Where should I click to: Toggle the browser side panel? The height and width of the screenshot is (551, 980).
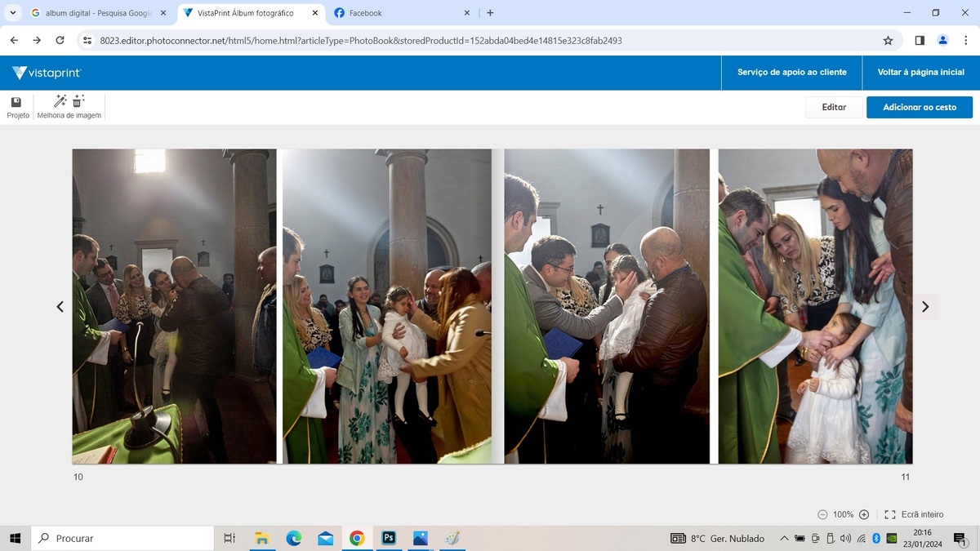tap(920, 40)
